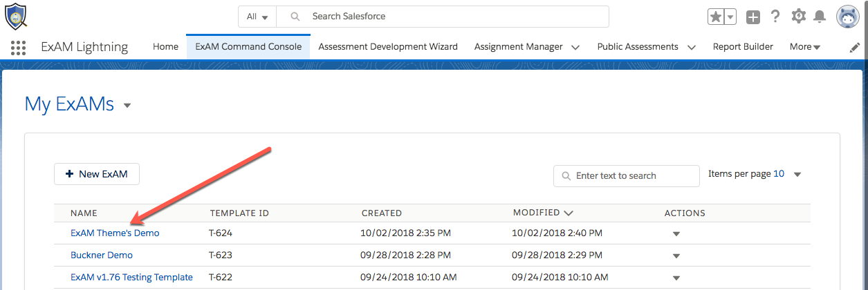The height and width of the screenshot is (290, 868).
Task: Switch to the Assessment Development Wizard tab
Action: click(x=388, y=47)
